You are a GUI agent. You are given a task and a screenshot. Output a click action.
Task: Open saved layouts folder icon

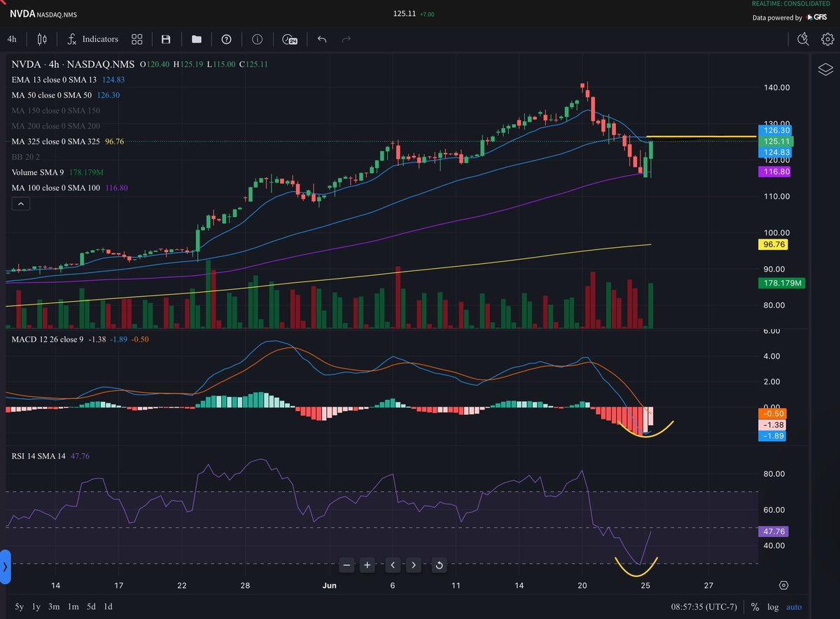point(196,40)
